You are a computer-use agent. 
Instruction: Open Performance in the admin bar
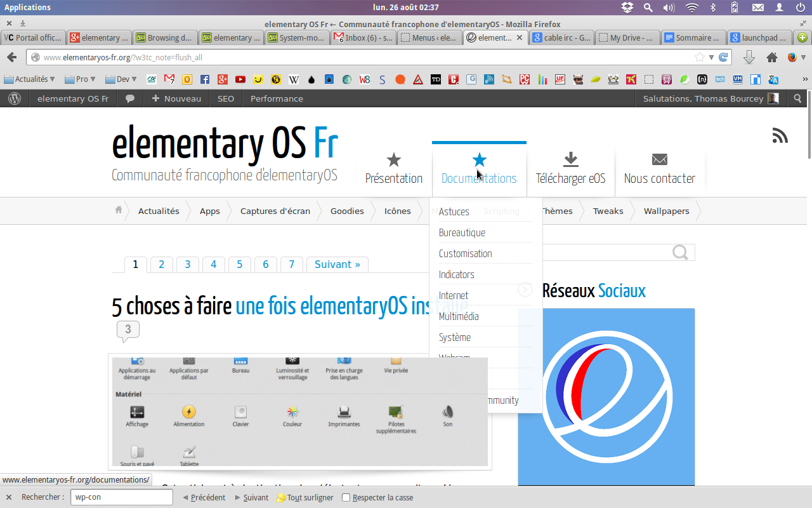277,98
